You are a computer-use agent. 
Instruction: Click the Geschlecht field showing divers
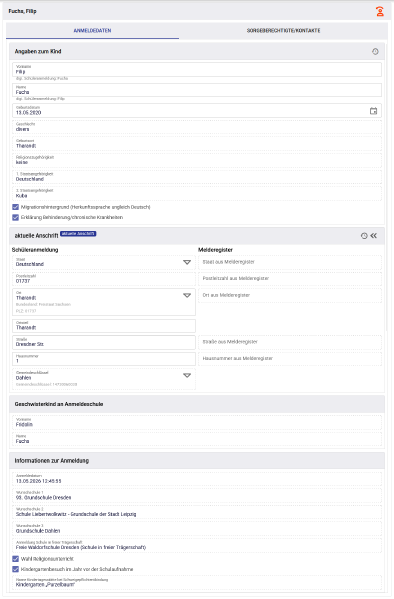tap(197, 127)
